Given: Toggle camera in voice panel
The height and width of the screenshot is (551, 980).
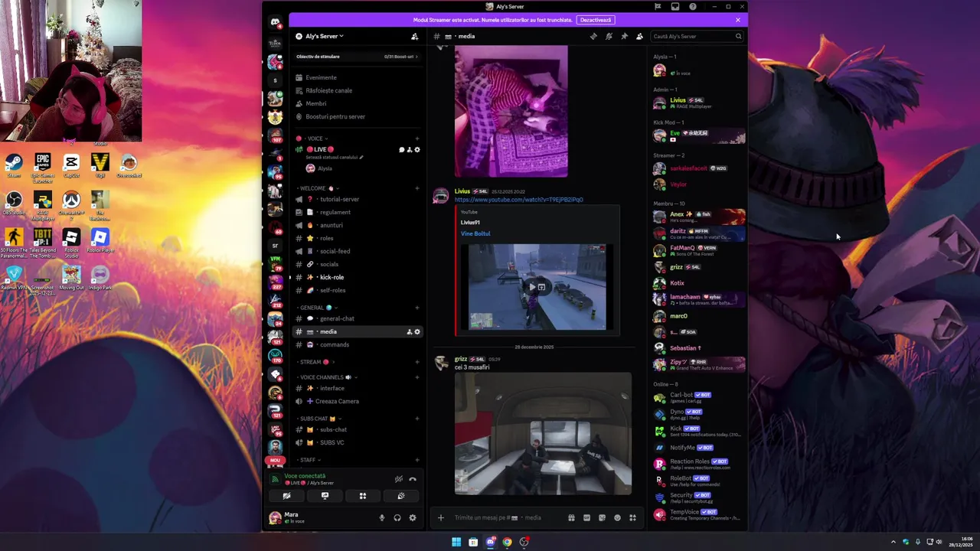Looking at the screenshot, I should tap(287, 496).
